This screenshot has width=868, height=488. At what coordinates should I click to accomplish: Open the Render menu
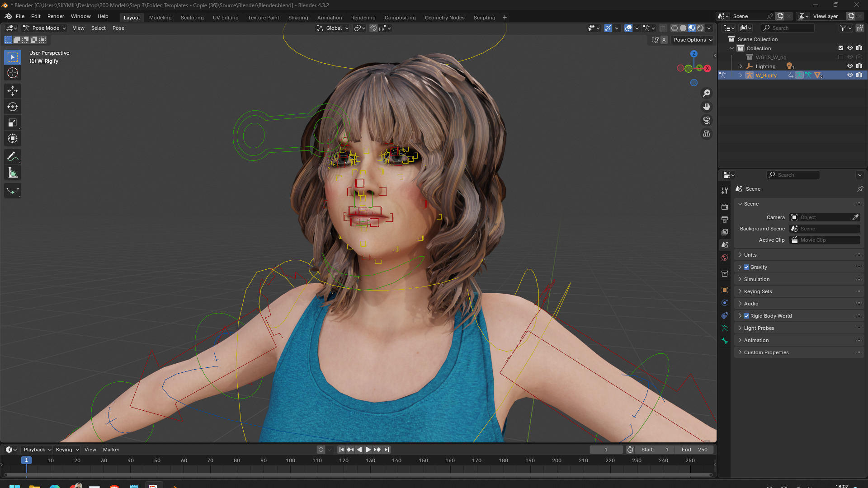pos(56,16)
